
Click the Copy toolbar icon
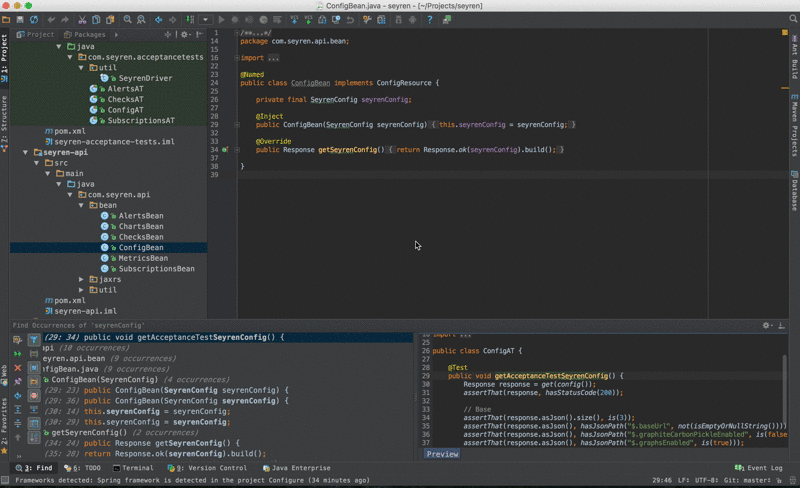coord(96,20)
